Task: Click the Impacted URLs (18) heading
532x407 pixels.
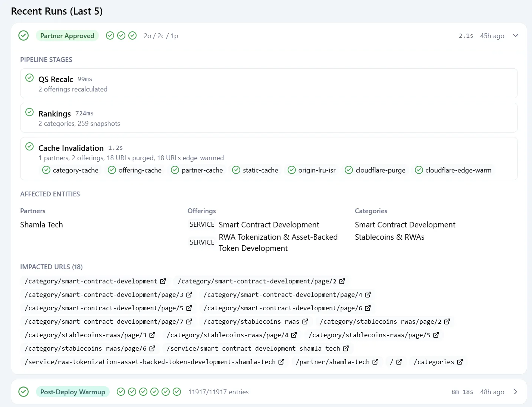Action: [x=51, y=267]
